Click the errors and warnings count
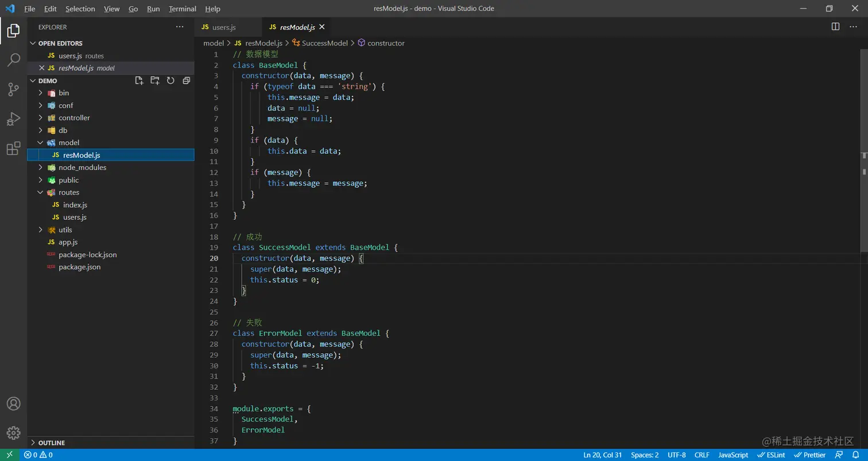 38,455
